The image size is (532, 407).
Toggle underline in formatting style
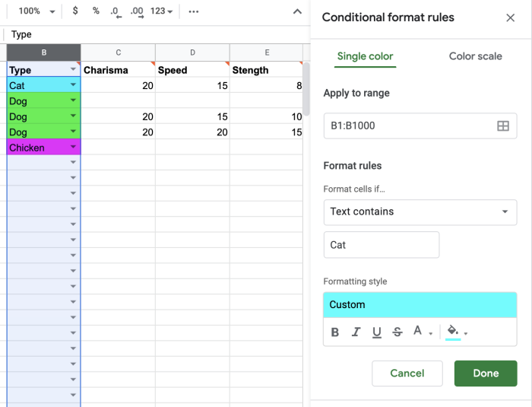[377, 332]
